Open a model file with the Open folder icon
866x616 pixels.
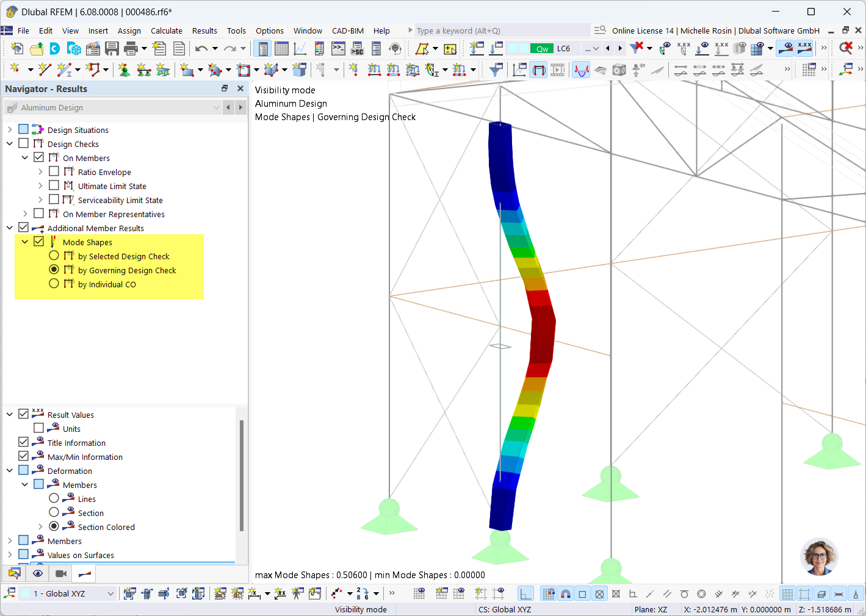tap(37, 48)
